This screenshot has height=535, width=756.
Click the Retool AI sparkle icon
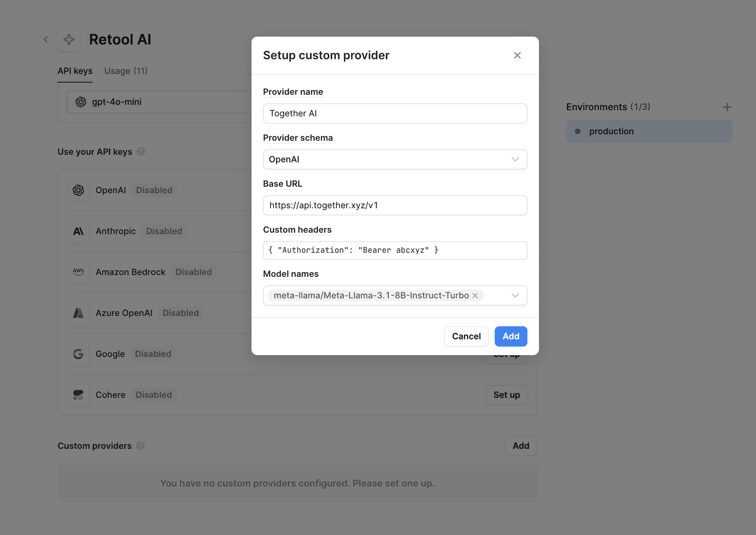click(69, 40)
